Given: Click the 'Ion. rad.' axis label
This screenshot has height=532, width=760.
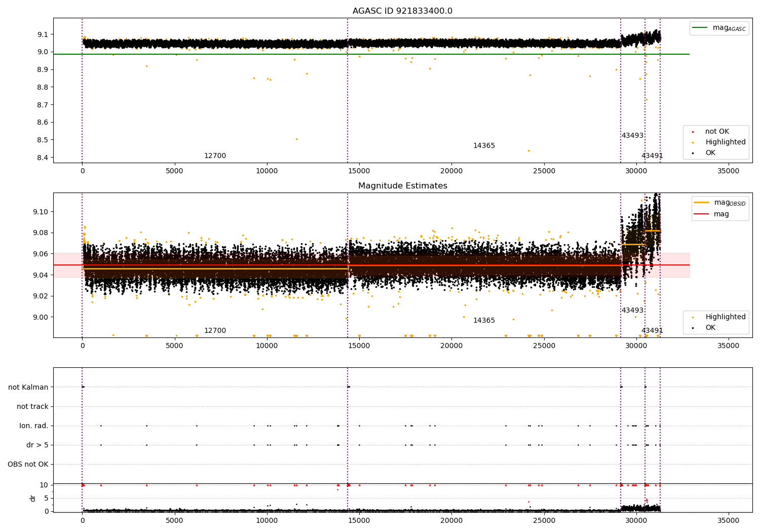Looking at the screenshot, I should pos(34,426).
